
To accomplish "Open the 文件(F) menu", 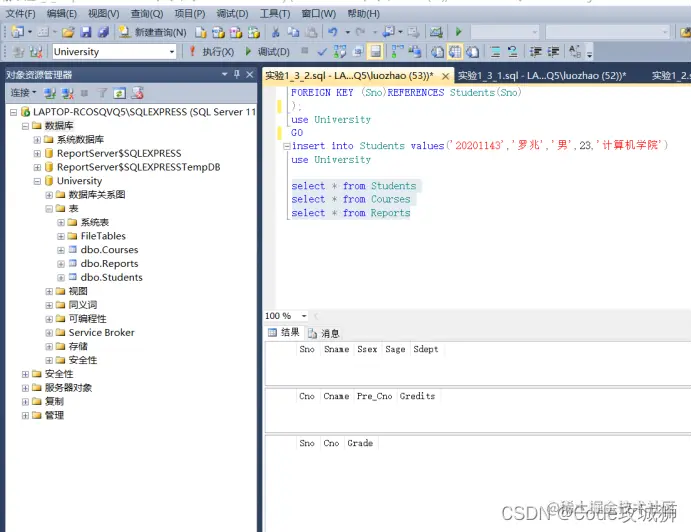I will 20,14.
